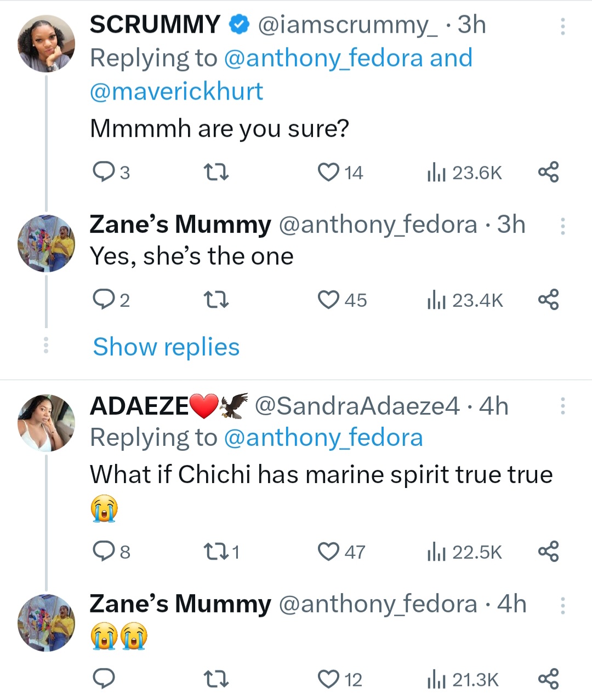Open @maverickhurt's profile link
Image resolution: width=592 pixels, height=700 pixels.
pos(176,90)
